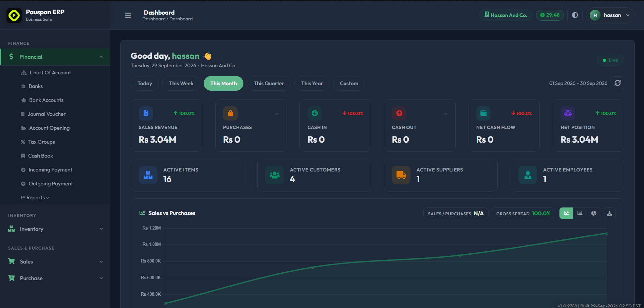Click the Live status badge
644x308 pixels.
click(610, 60)
